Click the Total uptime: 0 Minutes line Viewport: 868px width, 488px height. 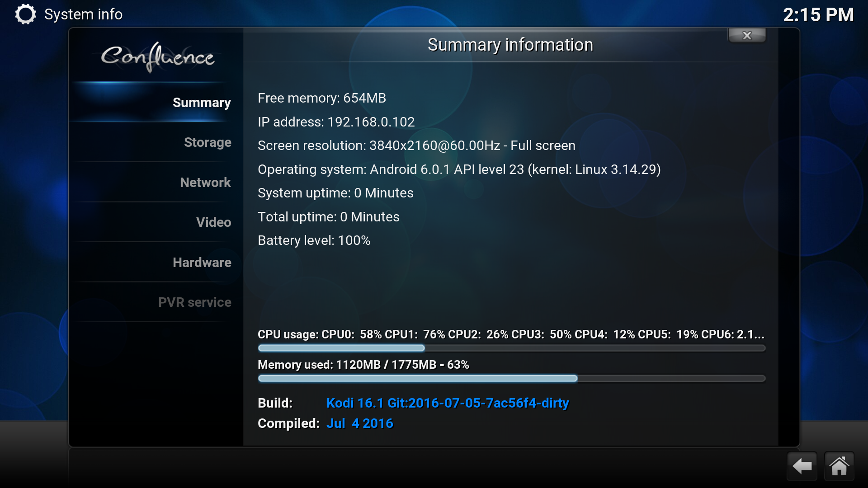pos(329,217)
